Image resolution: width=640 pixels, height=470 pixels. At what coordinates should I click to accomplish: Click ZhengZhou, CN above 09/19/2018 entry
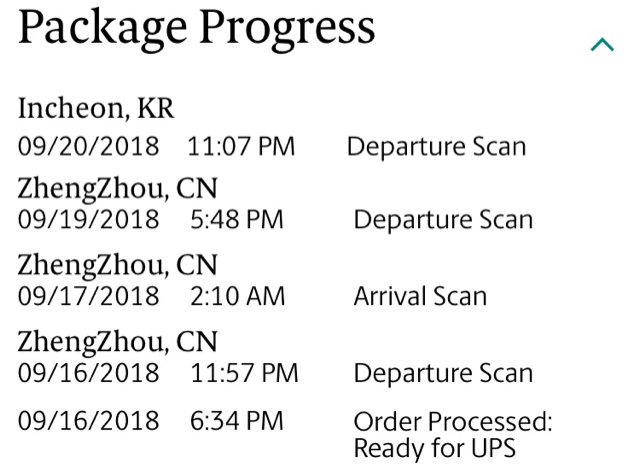click(x=118, y=188)
